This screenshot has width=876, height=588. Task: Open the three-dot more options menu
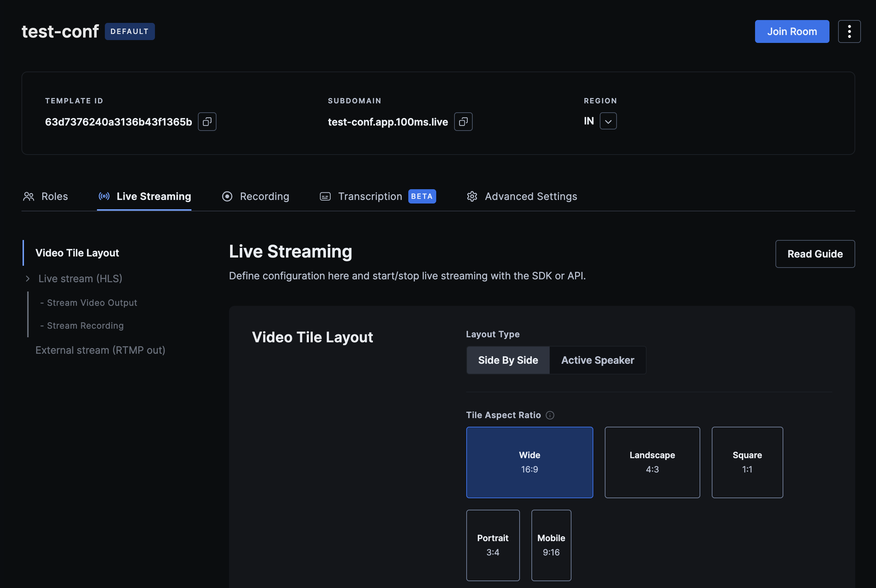point(849,31)
